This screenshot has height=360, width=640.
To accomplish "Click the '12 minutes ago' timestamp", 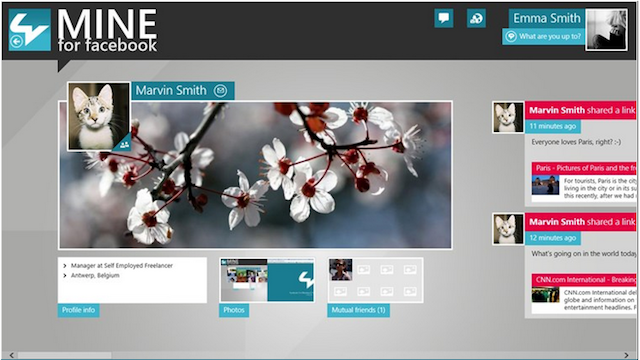I will 553,238.
